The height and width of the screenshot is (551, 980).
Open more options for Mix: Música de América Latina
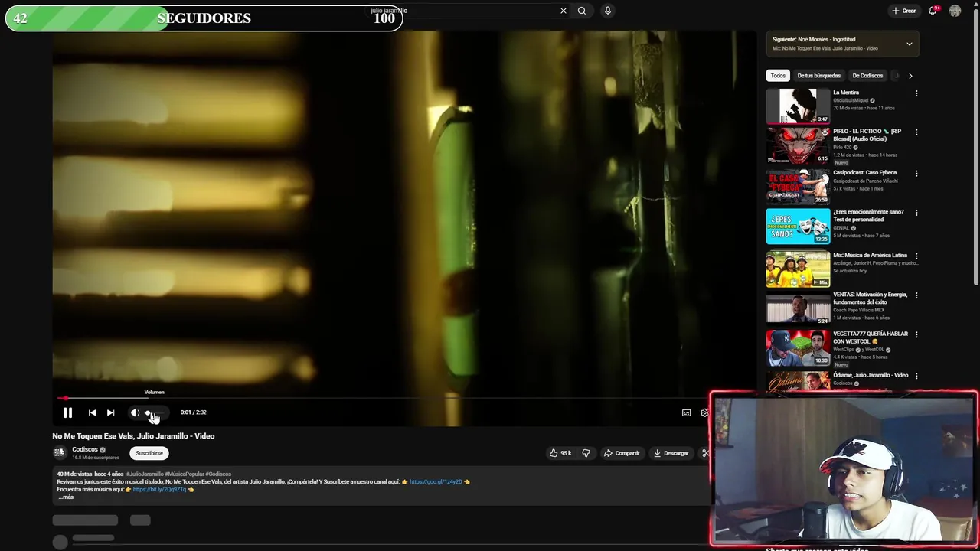[916, 256]
